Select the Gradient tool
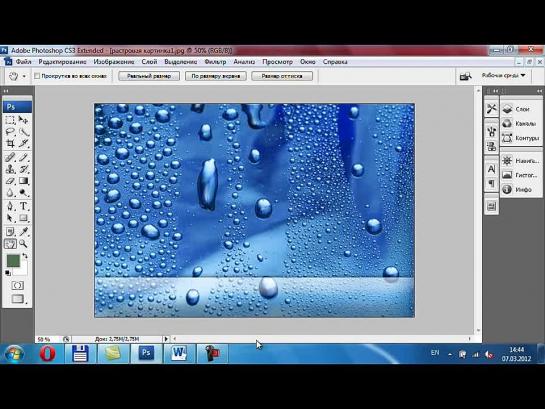Viewport: 545px width, 409px height. (x=23, y=181)
